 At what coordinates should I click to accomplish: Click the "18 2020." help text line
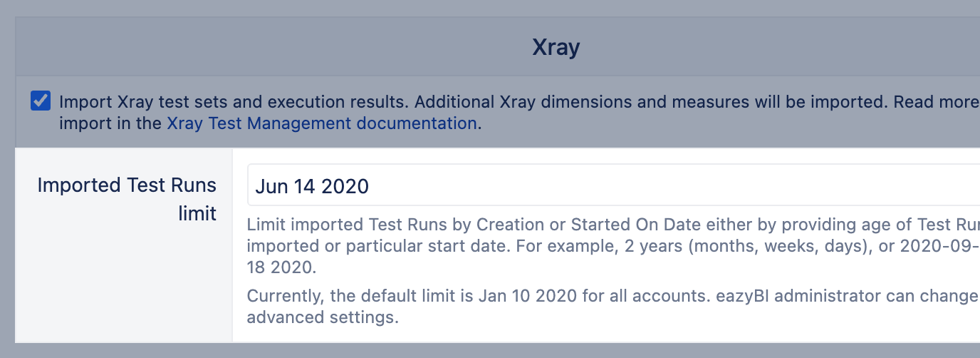tap(280, 268)
